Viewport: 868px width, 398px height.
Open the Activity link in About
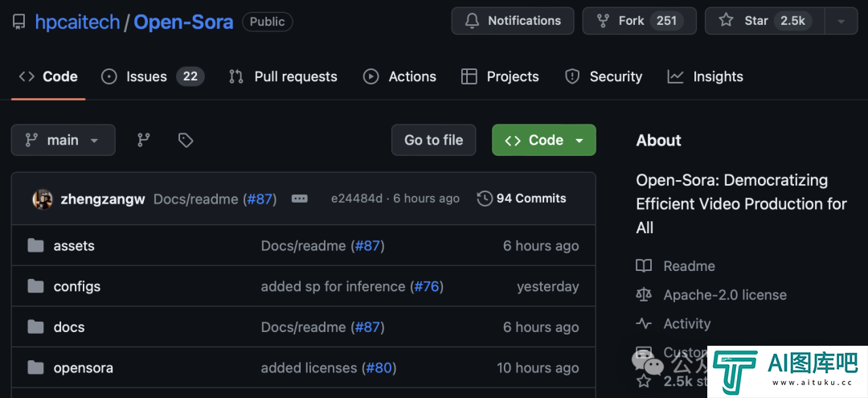[687, 324]
